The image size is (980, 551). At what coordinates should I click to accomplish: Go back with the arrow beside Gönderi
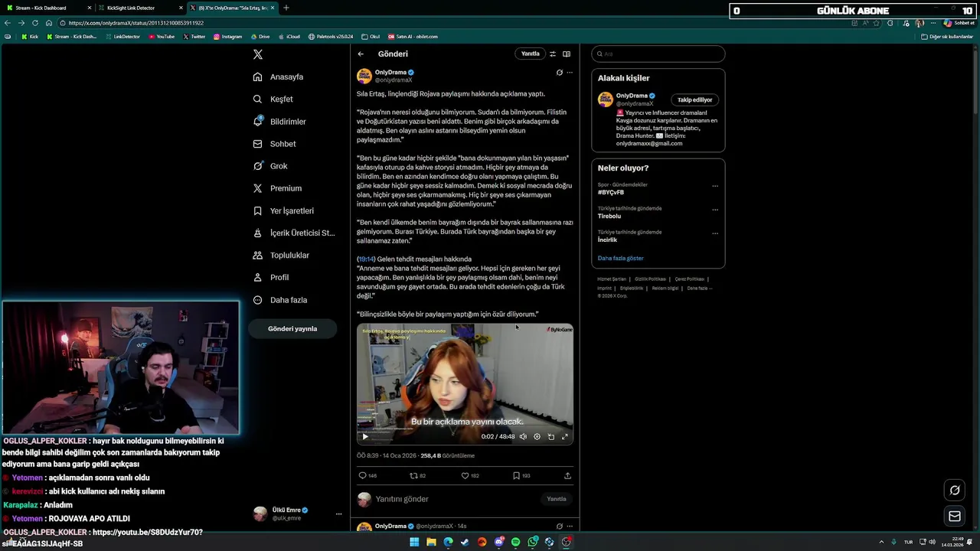point(361,54)
